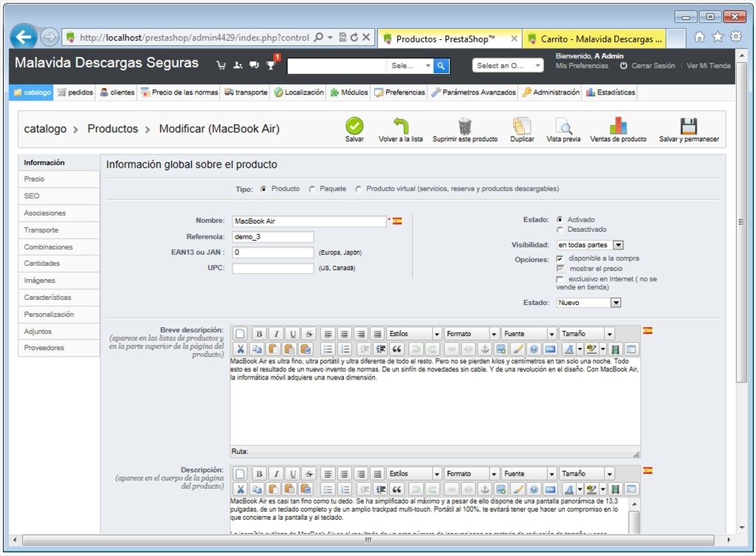Open the Visibilidad dropdown
This screenshot has height=556, width=756.
point(590,245)
